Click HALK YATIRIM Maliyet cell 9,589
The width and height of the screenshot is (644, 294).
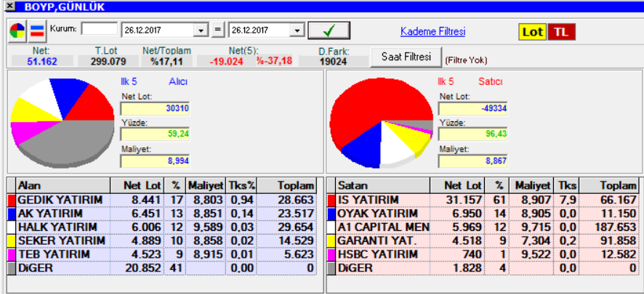click(206, 227)
